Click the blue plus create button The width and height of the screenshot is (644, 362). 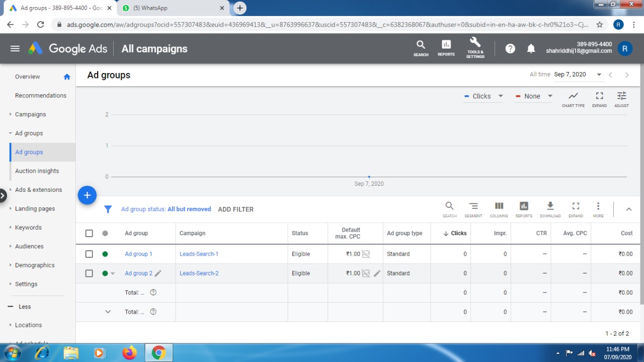(87, 195)
